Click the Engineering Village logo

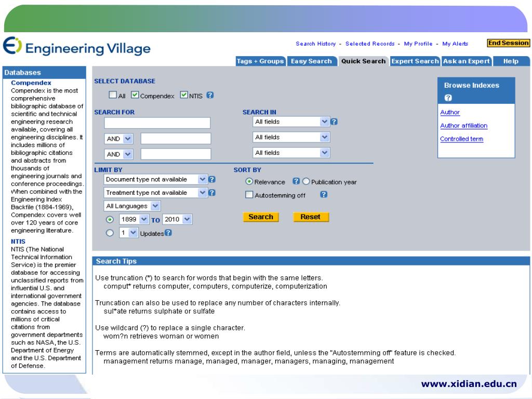pos(77,47)
